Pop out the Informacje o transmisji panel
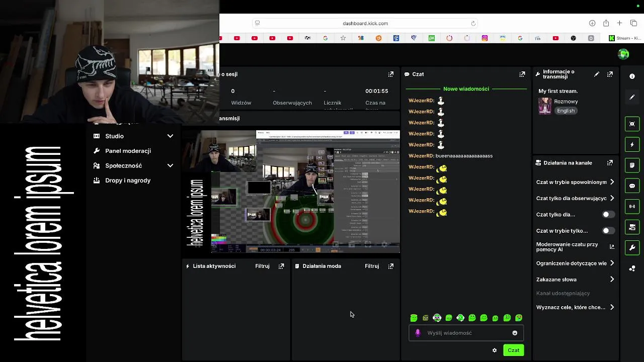The height and width of the screenshot is (362, 644). (610, 74)
